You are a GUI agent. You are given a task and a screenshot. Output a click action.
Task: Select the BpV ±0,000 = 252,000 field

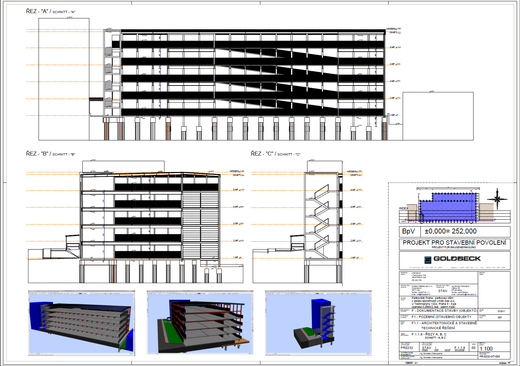[x=455, y=231]
